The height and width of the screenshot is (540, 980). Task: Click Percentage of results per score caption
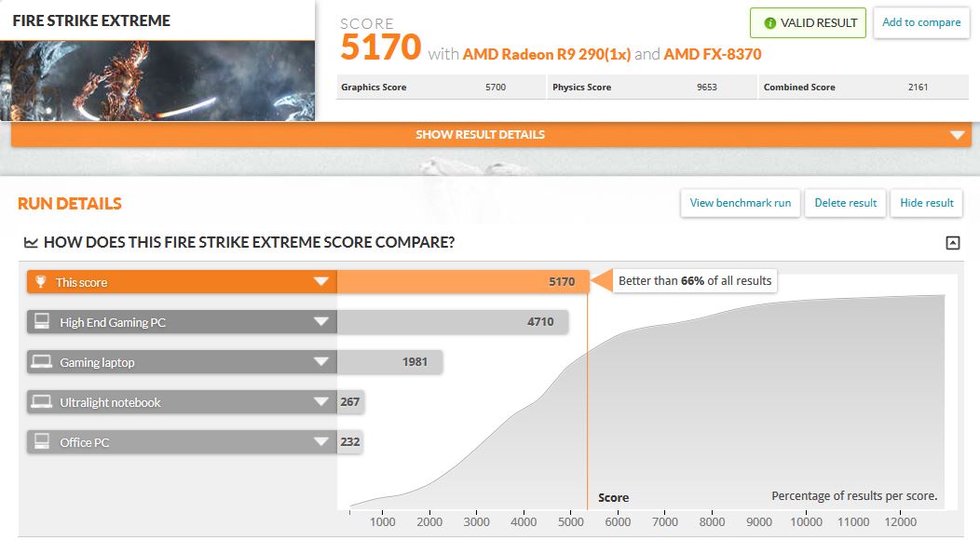[854, 495]
